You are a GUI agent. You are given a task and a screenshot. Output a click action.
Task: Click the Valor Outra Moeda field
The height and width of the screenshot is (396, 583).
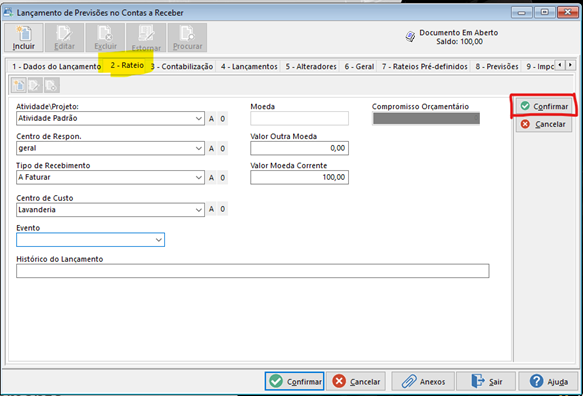(299, 148)
